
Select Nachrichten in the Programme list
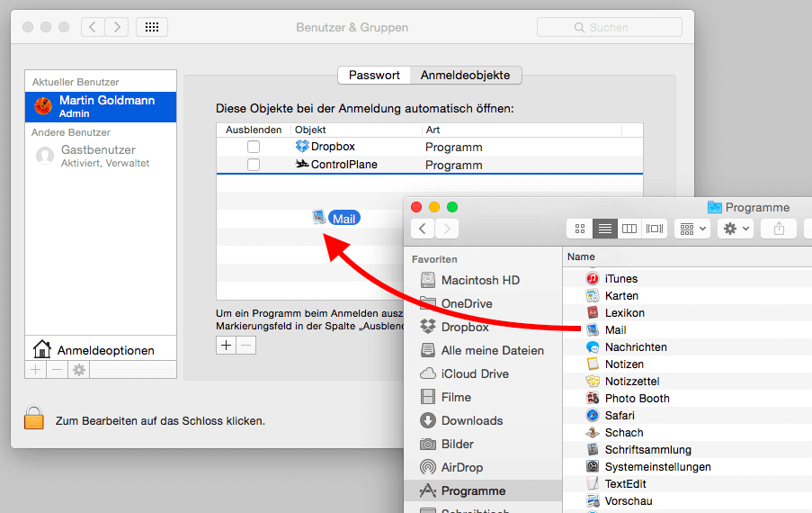click(687, 347)
